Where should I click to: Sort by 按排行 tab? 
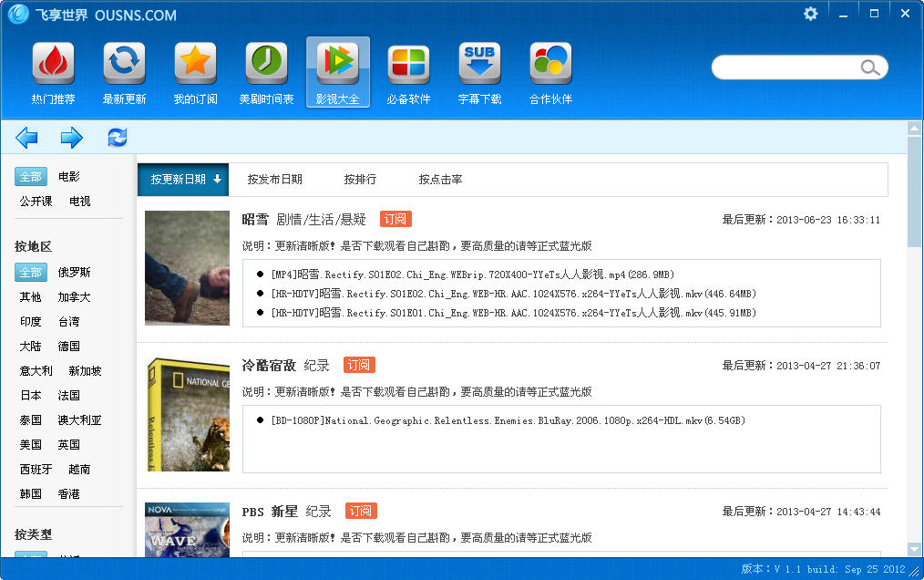click(360, 180)
